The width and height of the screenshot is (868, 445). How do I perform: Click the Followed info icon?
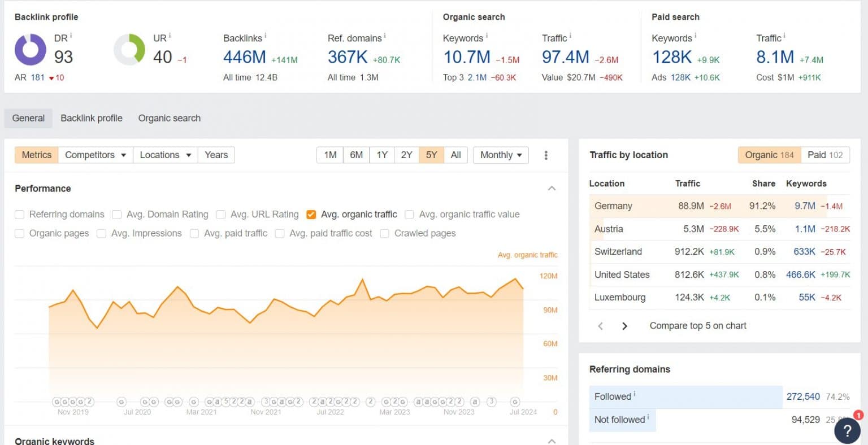coord(634,394)
